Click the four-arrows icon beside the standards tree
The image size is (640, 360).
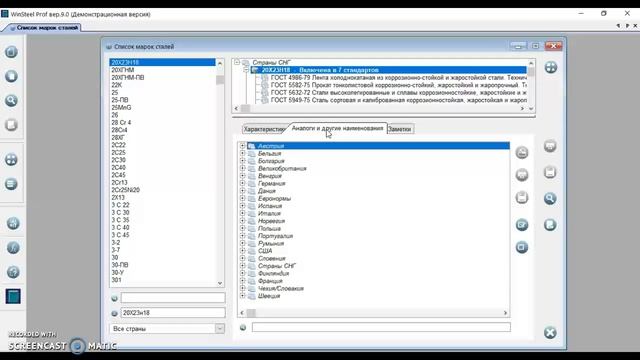tap(551, 67)
